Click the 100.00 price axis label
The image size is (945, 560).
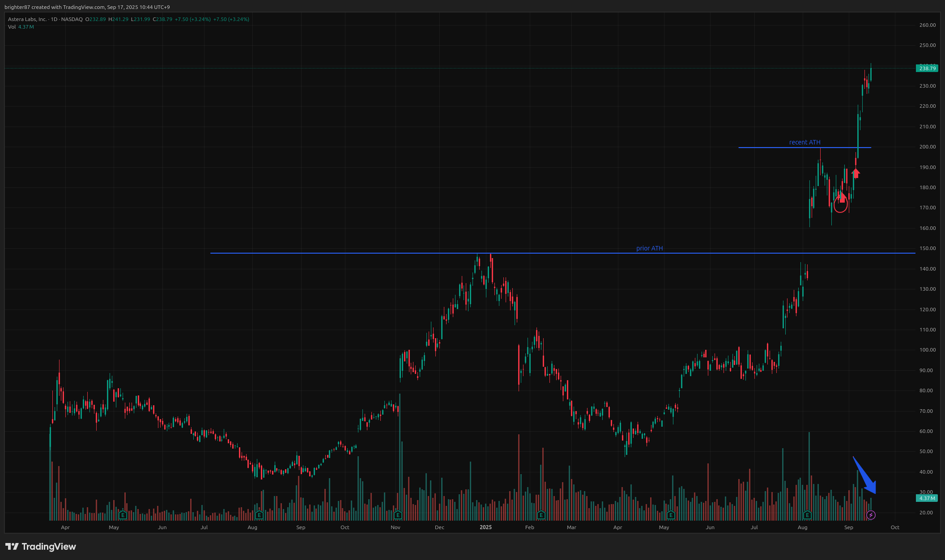928,350
